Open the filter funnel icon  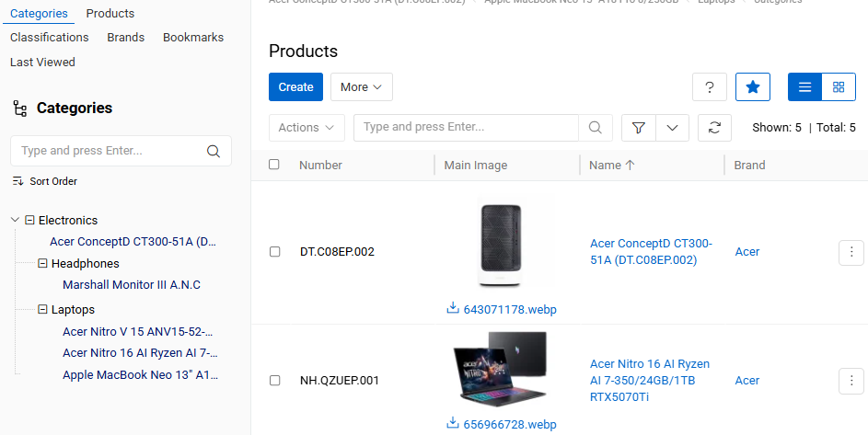(x=639, y=127)
